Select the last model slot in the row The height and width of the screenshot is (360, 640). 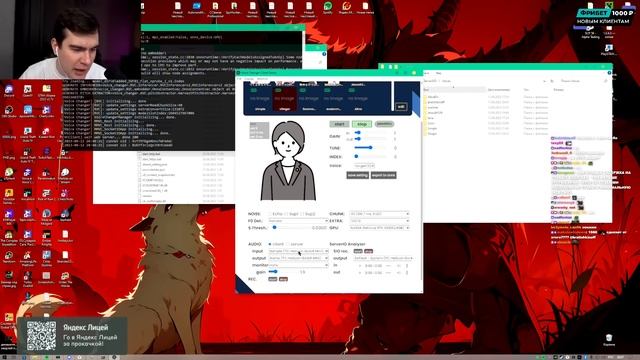coord(358,98)
